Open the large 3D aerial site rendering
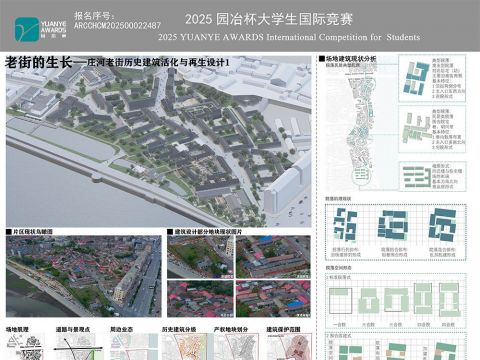 159,142
